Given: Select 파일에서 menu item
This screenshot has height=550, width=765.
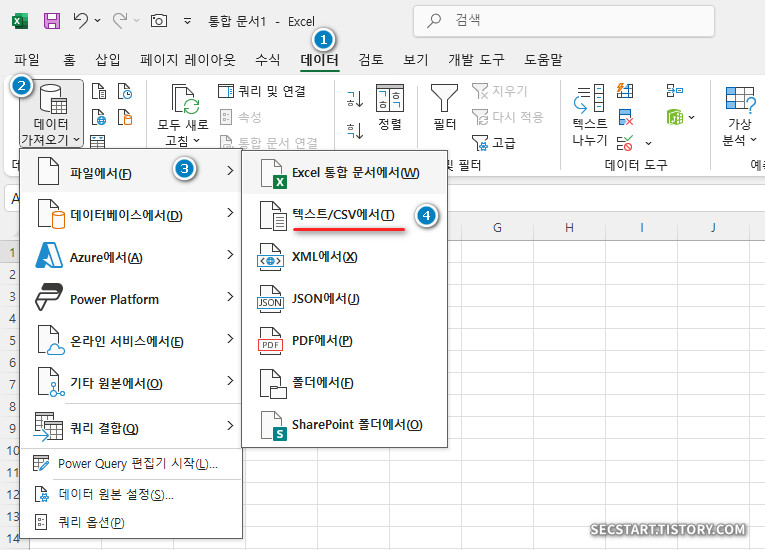Looking at the screenshot, I should click(131, 171).
